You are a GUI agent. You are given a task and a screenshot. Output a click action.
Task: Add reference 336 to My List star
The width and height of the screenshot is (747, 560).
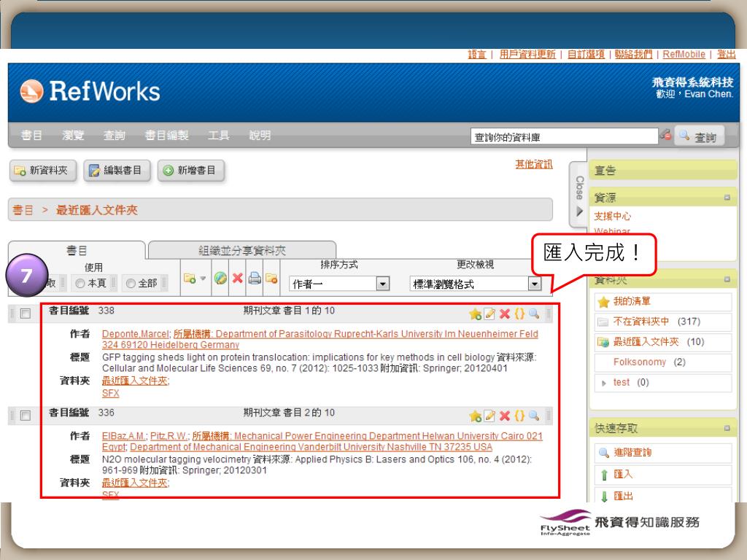(475, 416)
